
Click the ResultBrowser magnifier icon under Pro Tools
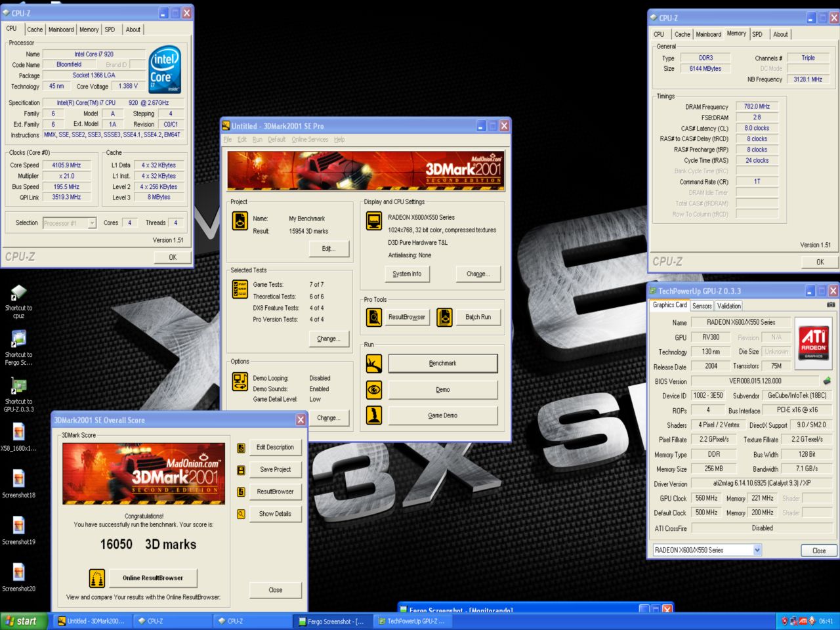(374, 317)
